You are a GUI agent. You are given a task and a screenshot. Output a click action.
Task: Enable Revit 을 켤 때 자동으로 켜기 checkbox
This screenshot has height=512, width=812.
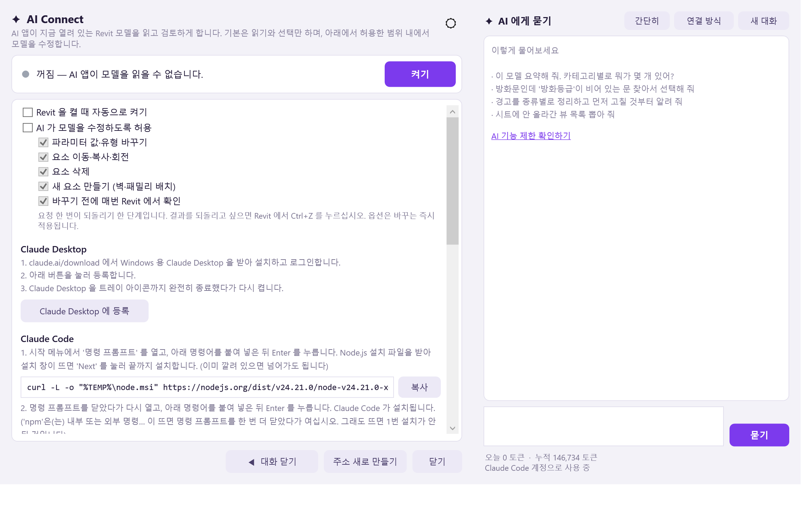(28, 112)
